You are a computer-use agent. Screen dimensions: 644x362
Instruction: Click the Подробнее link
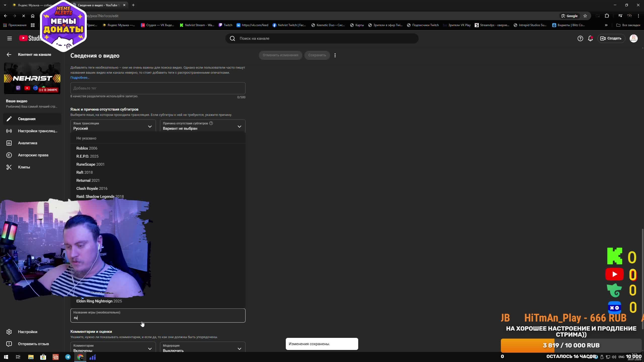click(80, 78)
